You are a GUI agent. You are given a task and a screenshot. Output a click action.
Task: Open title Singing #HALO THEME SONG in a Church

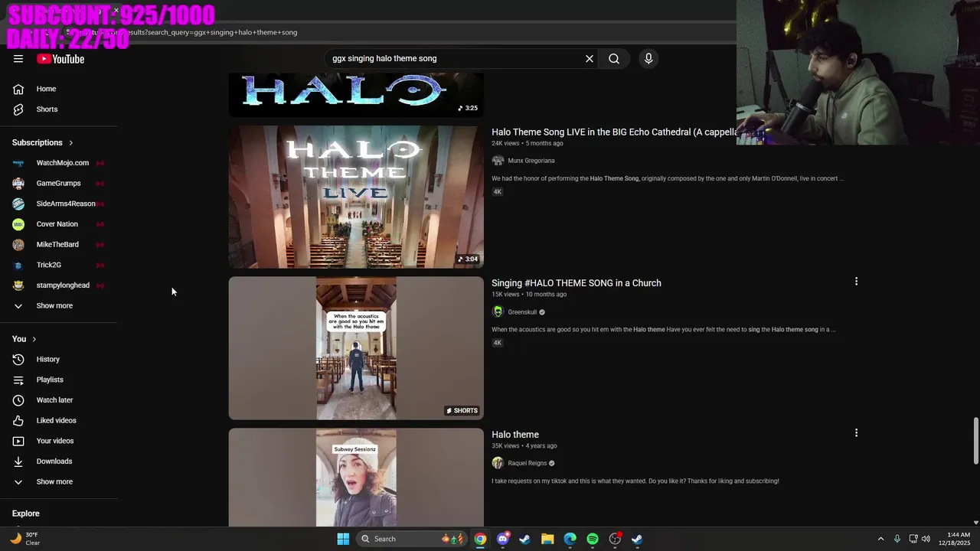(x=577, y=283)
